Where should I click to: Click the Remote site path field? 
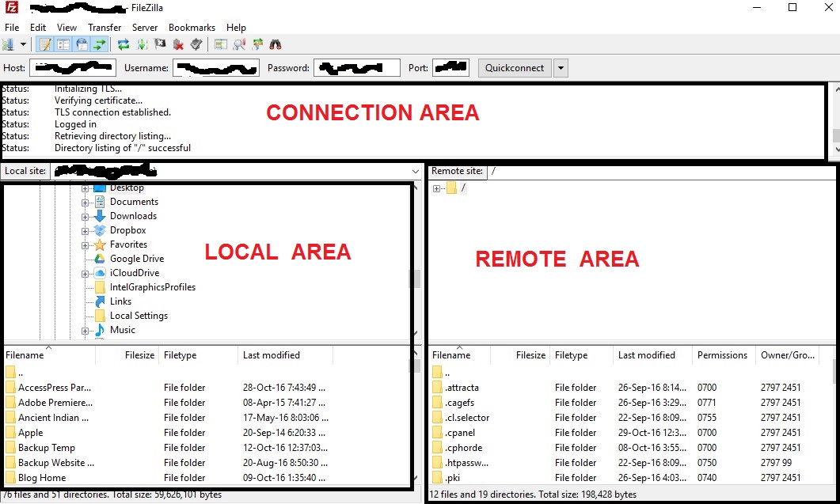[660, 172]
